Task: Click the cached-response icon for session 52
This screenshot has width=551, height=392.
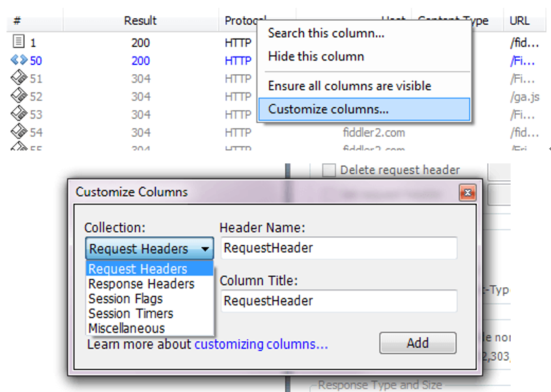Action: [19, 96]
